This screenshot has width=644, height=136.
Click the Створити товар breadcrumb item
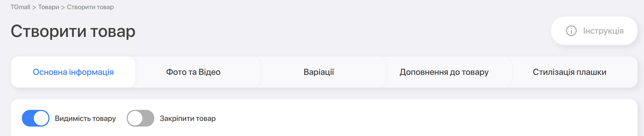pos(90,7)
